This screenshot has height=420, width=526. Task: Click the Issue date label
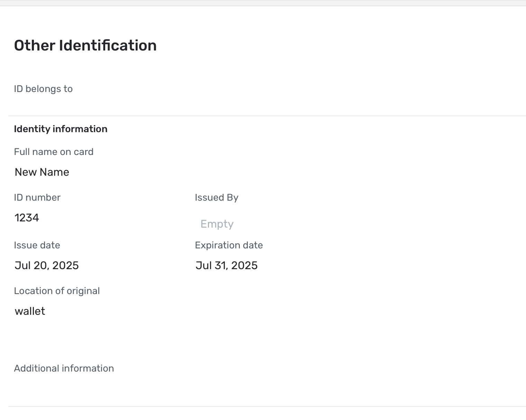[x=37, y=245]
